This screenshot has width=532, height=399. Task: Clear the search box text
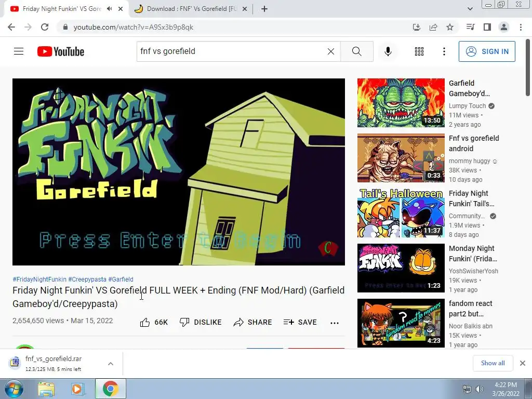[331, 51]
